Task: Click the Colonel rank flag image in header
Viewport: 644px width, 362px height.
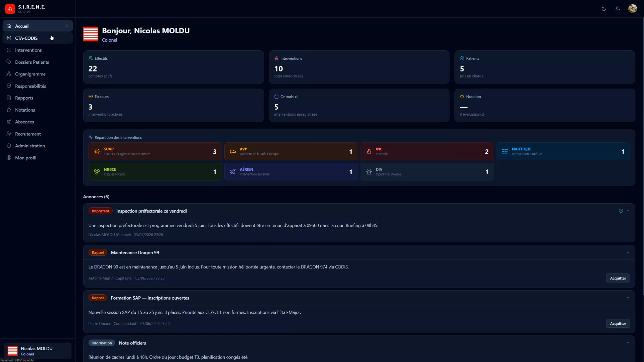Action: tap(91, 34)
